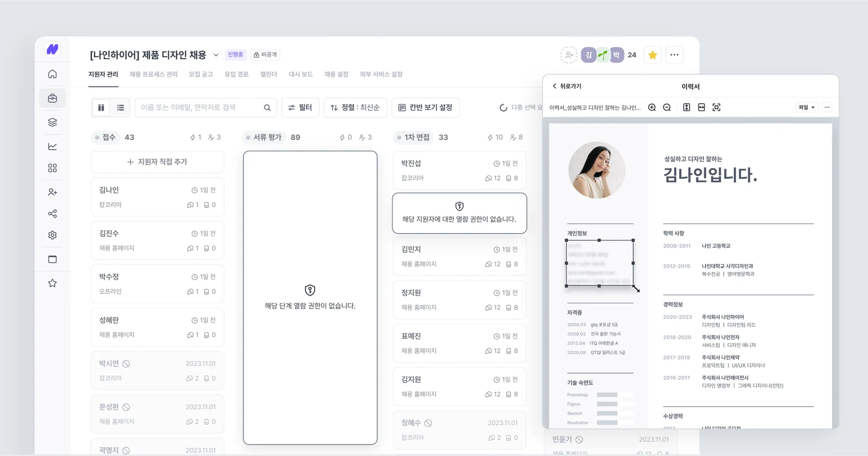Open the analytics chart icon in sidebar
Viewport: 868px width, 456px height.
point(52,146)
